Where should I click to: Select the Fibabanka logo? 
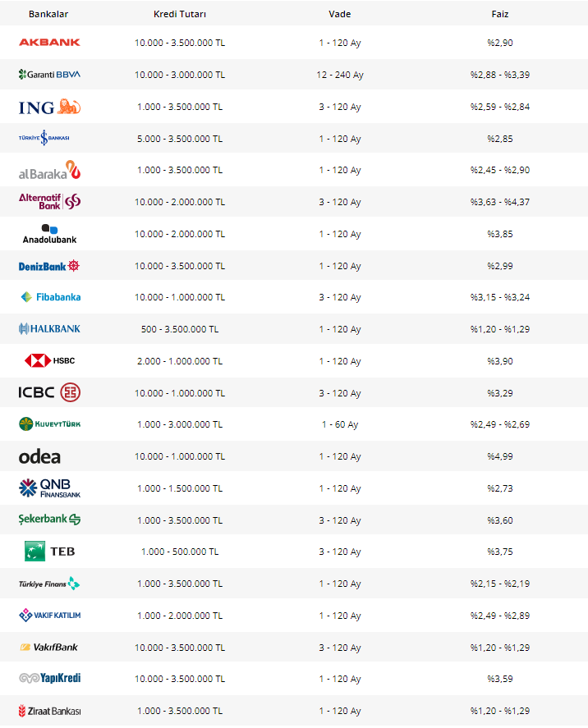(x=49, y=297)
